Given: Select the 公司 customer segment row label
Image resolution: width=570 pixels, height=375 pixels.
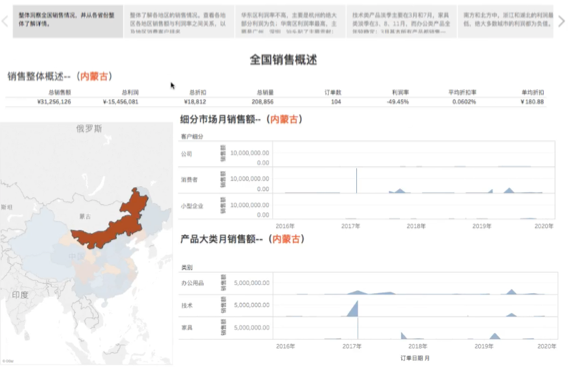Looking at the screenshot, I should click(186, 154).
